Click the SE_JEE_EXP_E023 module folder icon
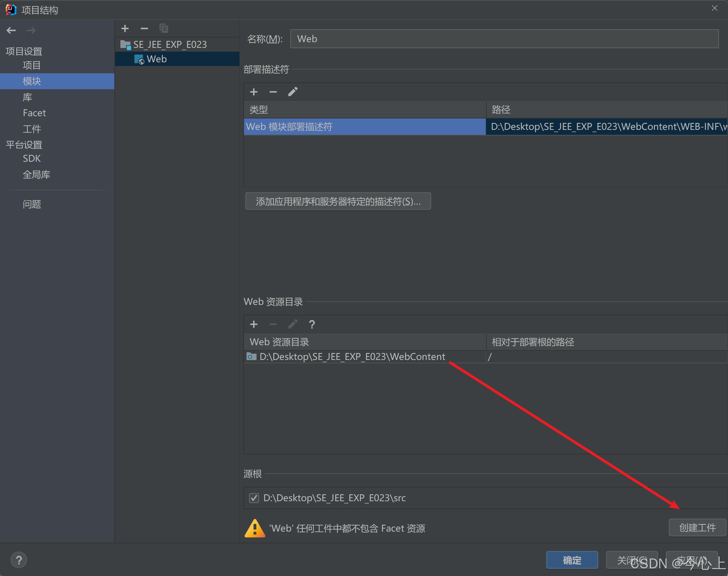 126,45
